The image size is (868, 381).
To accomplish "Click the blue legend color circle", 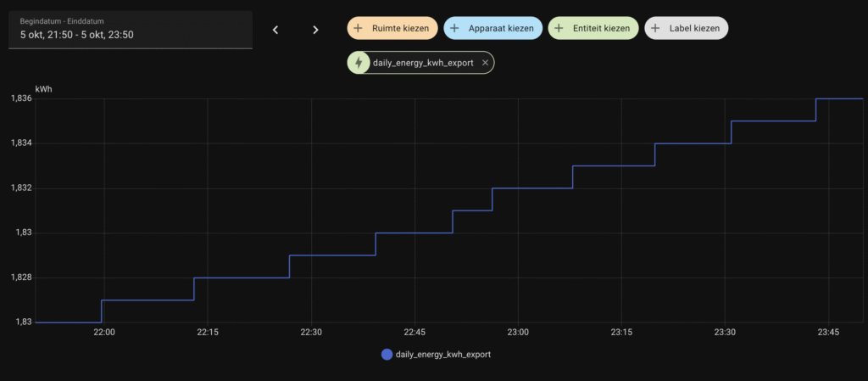I will pos(387,355).
